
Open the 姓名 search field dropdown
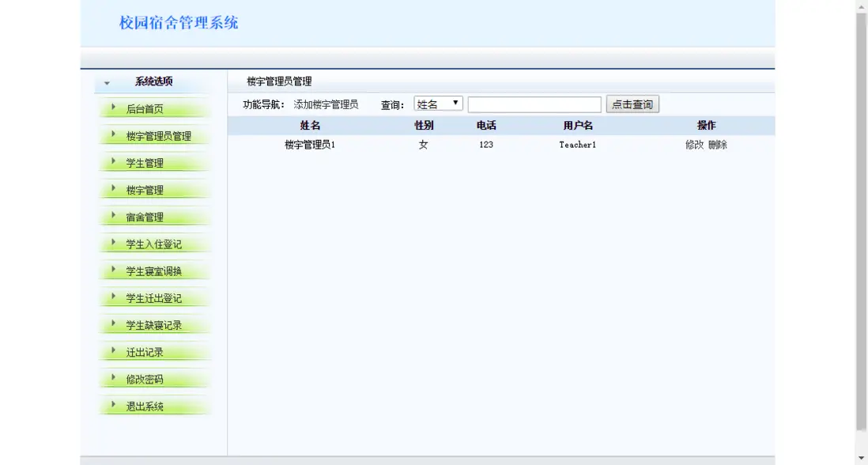point(439,103)
